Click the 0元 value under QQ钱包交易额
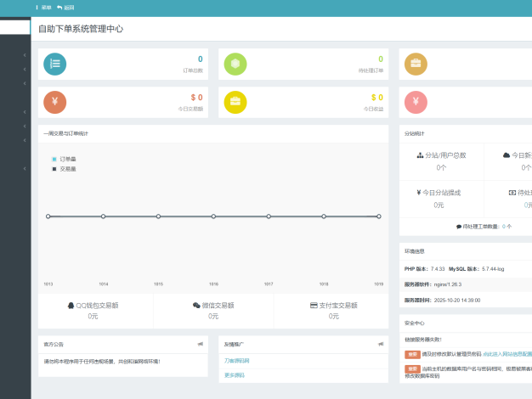The image size is (532, 399). pos(93,317)
